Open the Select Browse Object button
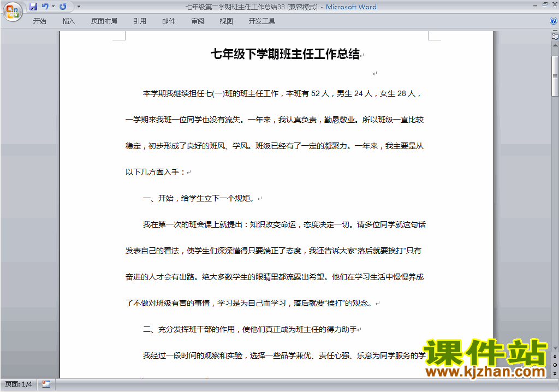The image size is (559, 392). 555,365
